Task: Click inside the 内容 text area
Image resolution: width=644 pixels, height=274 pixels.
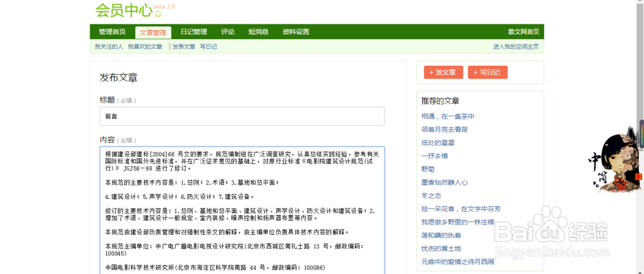Action: (x=242, y=210)
